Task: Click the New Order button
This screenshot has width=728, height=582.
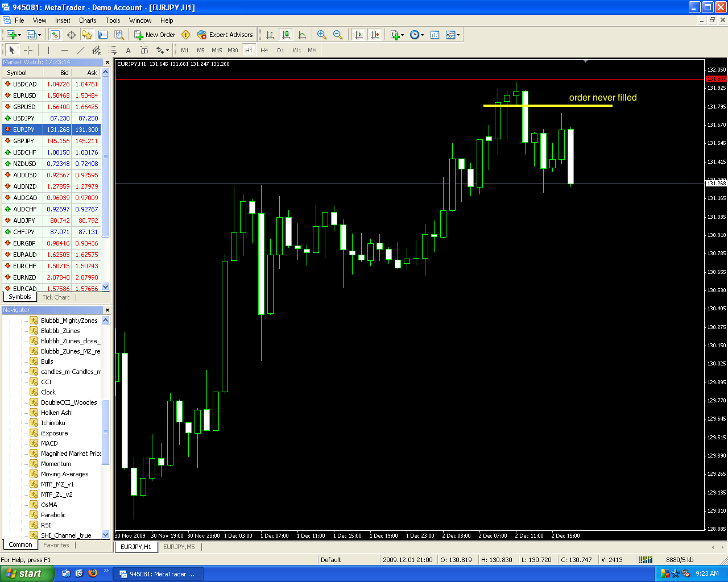Action: pos(155,35)
